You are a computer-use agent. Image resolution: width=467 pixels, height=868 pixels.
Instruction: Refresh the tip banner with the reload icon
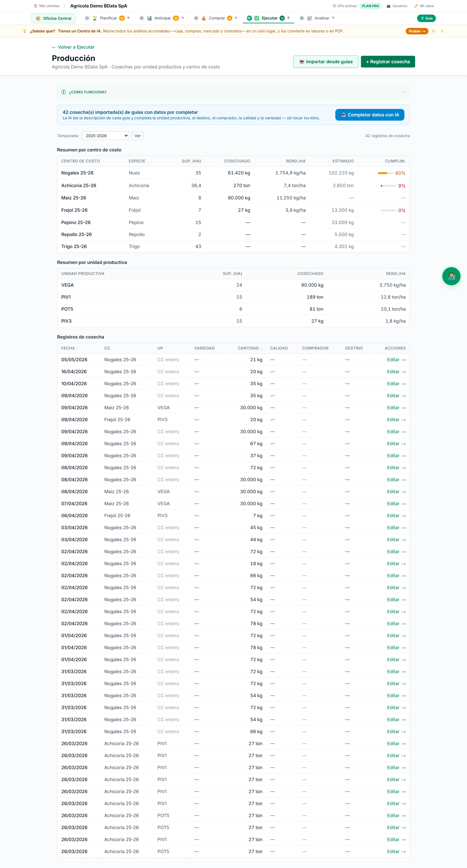tap(434, 31)
